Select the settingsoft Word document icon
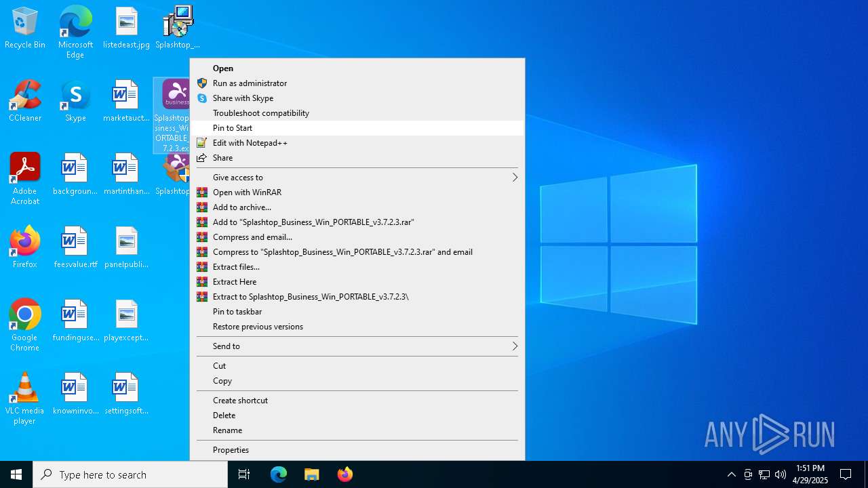The height and width of the screenshot is (488, 868). click(x=126, y=394)
